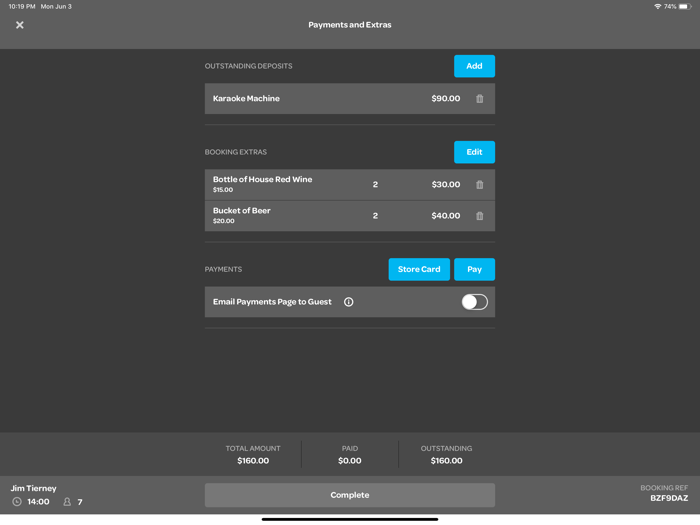Tap the Pay button
Screen dimensions: 700x525
[474, 269]
